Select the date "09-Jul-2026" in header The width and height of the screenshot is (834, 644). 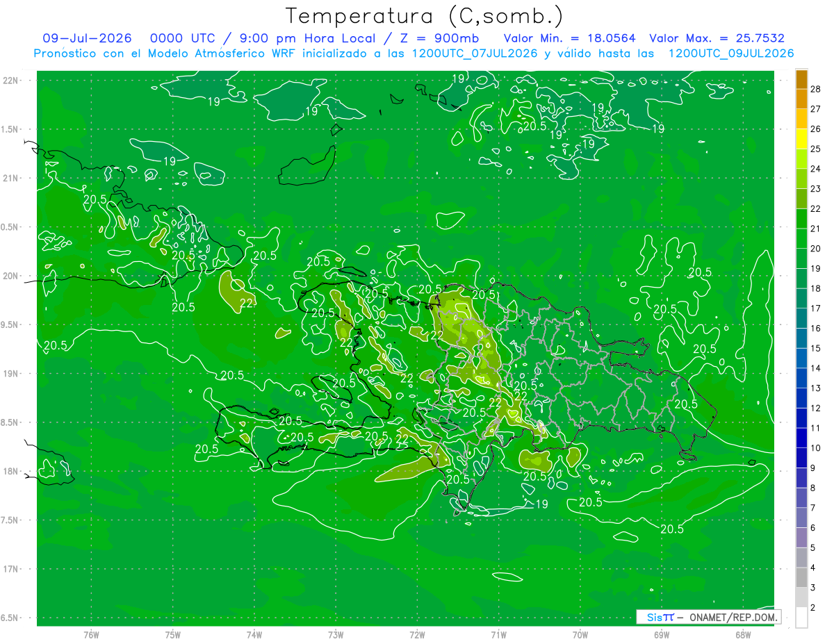[87, 38]
